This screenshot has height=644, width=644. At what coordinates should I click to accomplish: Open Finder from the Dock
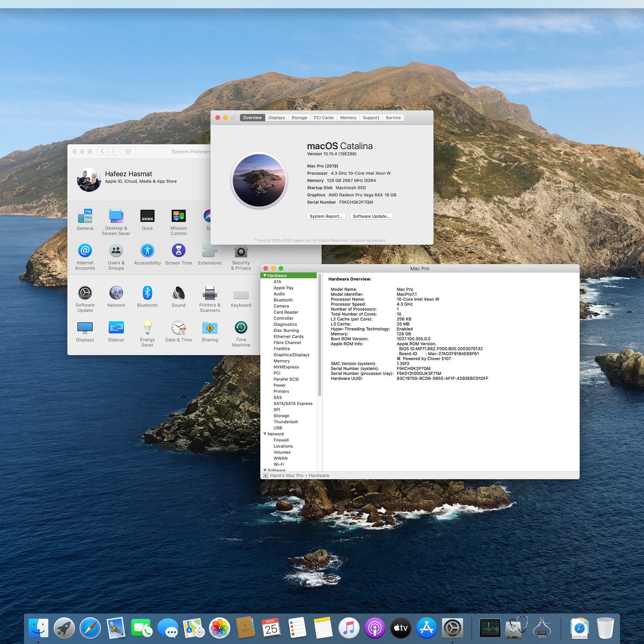pos(38,628)
